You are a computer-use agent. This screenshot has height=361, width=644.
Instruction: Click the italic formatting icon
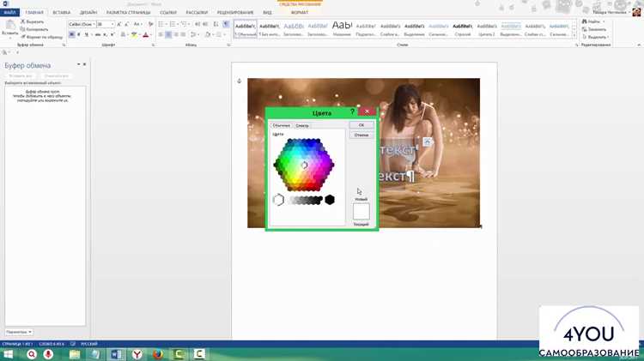click(79, 35)
